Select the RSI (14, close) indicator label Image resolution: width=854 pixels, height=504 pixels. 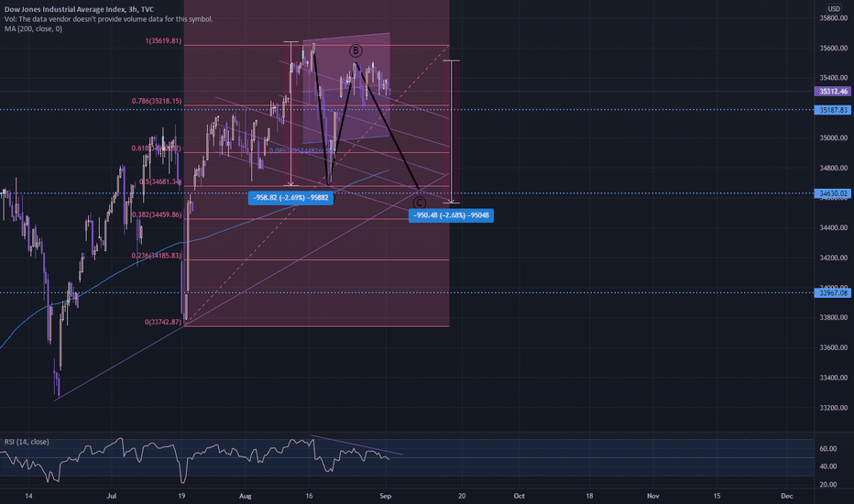click(27, 442)
